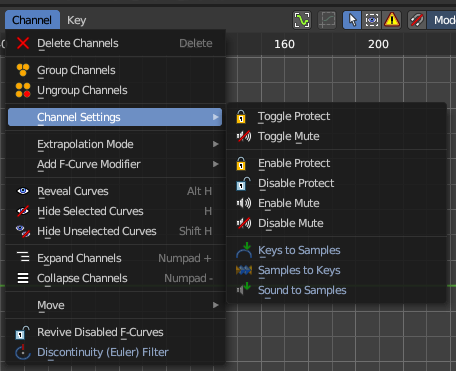Click frame 200 on the timeline ruler
The height and width of the screenshot is (371, 456).
[x=378, y=44]
